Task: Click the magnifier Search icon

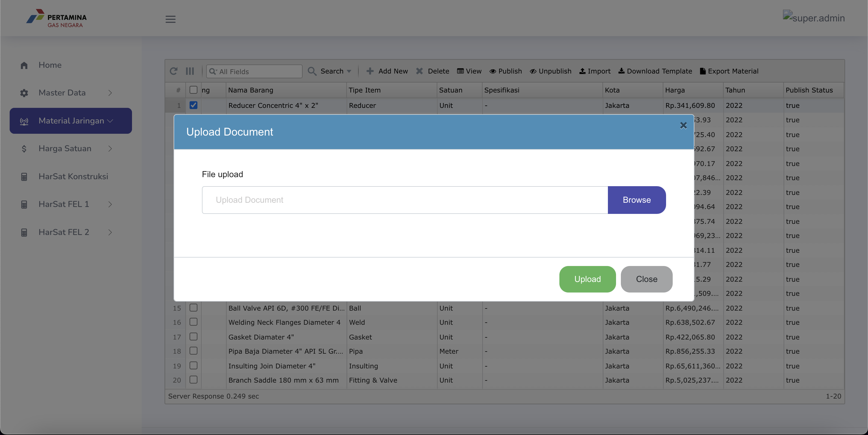Action: [x=312, y=71]
